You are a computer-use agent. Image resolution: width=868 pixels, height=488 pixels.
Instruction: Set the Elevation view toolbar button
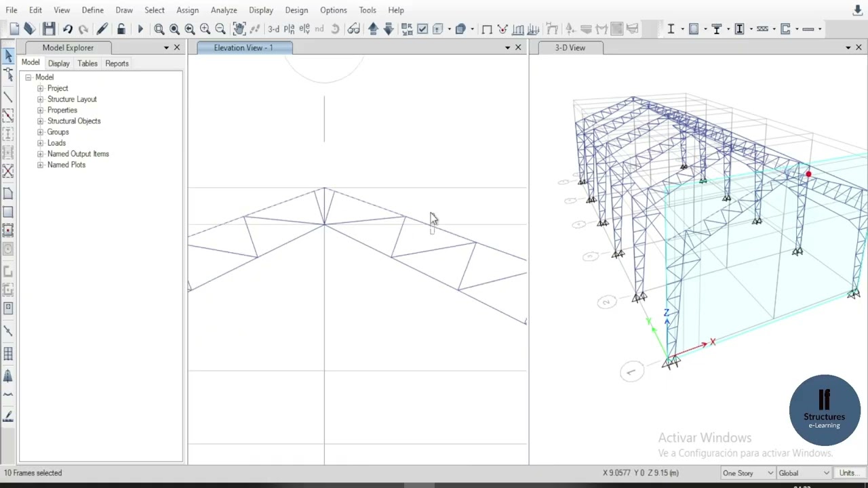(x=304, y=28)
